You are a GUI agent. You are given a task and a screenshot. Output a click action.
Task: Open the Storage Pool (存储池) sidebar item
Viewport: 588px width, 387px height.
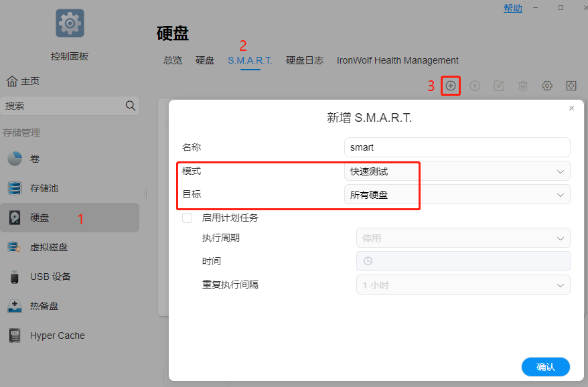[x=70, y=188]
